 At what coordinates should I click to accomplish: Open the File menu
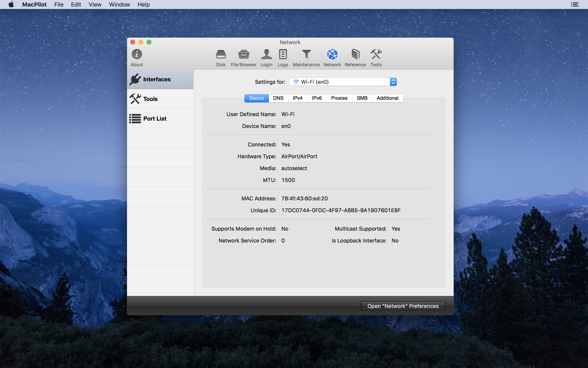[x=59, y=4]
